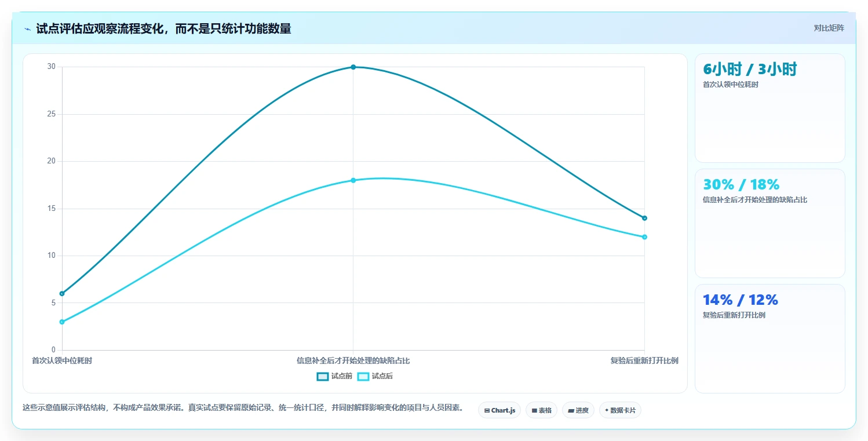This screenshot has width=868, height=441.
Task: Click the 试点前 data point at value 6
Action: coord(62,293)
